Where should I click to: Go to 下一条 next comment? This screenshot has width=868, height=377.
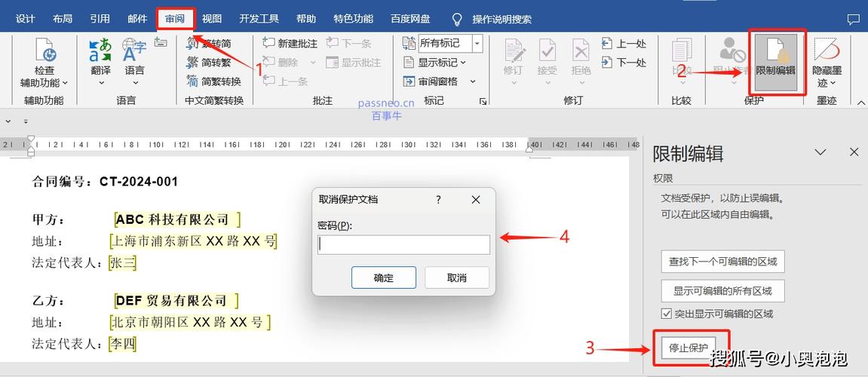point(348,43)
